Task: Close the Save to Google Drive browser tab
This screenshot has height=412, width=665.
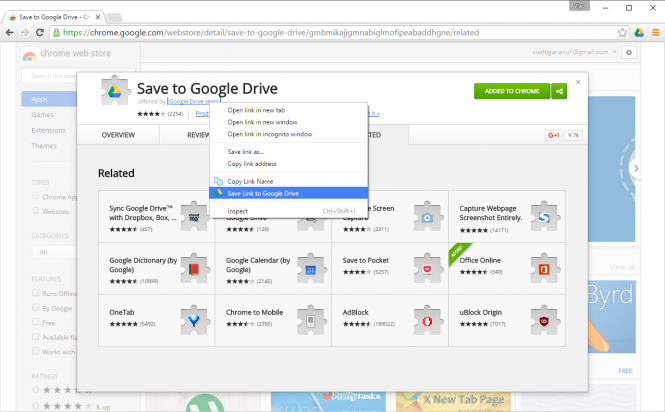Action: tap(98, 17)
